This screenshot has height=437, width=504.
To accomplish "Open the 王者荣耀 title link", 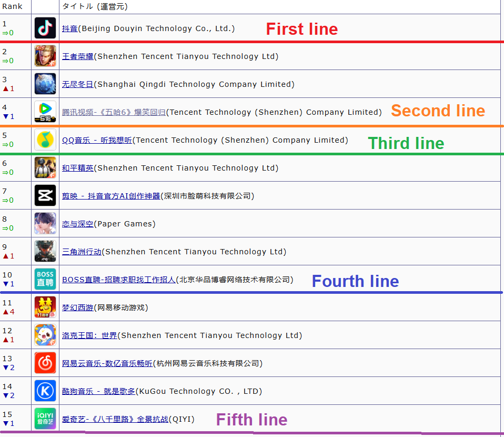I will tap(78, 57).
